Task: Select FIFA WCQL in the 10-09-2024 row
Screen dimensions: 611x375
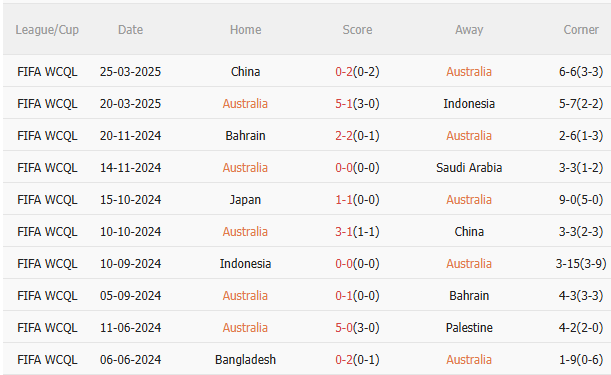Action: point(47,264)
